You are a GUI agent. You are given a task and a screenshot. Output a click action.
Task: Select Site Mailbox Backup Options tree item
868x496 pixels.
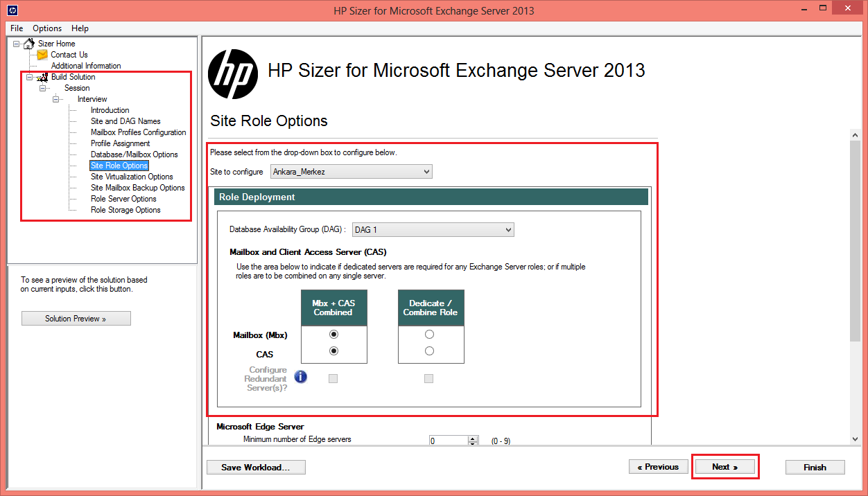click(138, 188)
